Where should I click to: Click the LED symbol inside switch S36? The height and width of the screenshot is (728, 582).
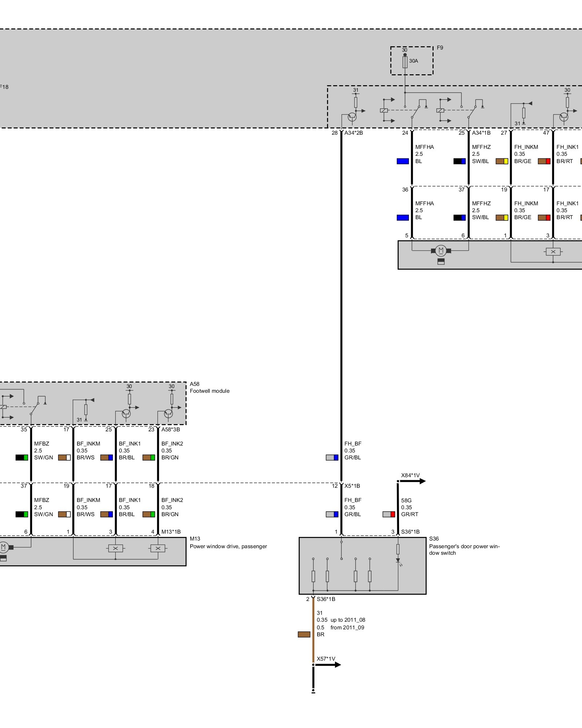coord(398,561)
